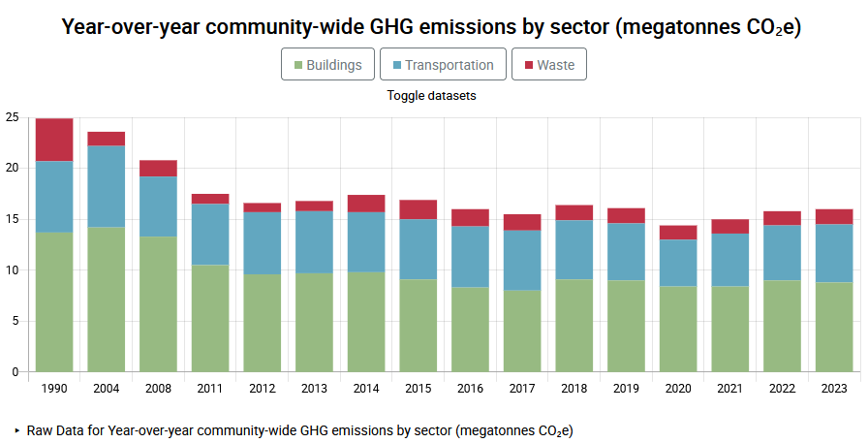The height and width of the screenshot is (443, 868).
Task: Click the 25 y-axis label
Action: click(13, 117)
